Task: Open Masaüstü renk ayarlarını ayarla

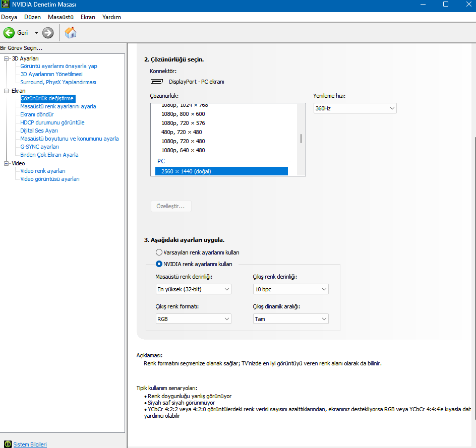Action: 58,106
